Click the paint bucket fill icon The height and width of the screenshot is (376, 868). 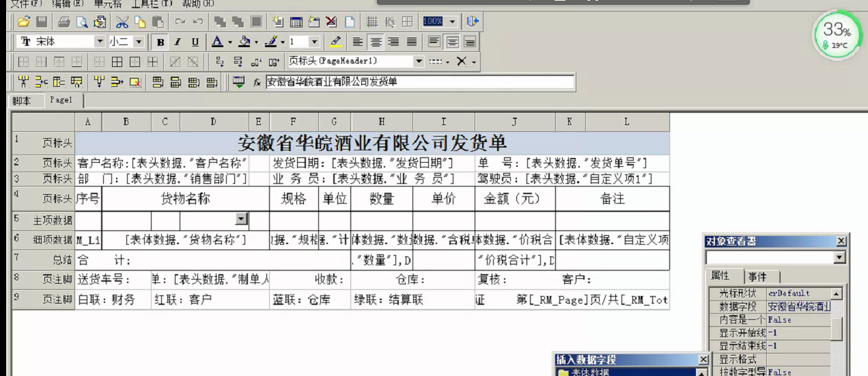244,42
